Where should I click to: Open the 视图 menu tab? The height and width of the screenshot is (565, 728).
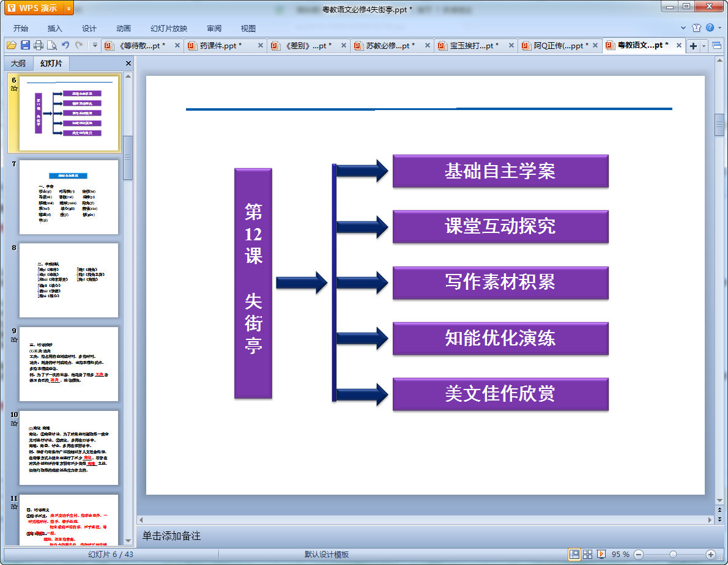pyautogui.click(x=248, y=28)
